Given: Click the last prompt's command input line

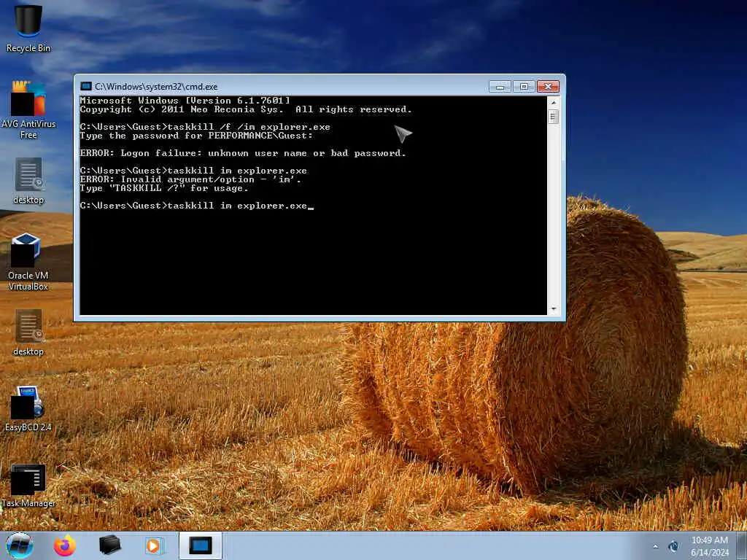Looking at the screenshot, I should [x=196, y=206].
